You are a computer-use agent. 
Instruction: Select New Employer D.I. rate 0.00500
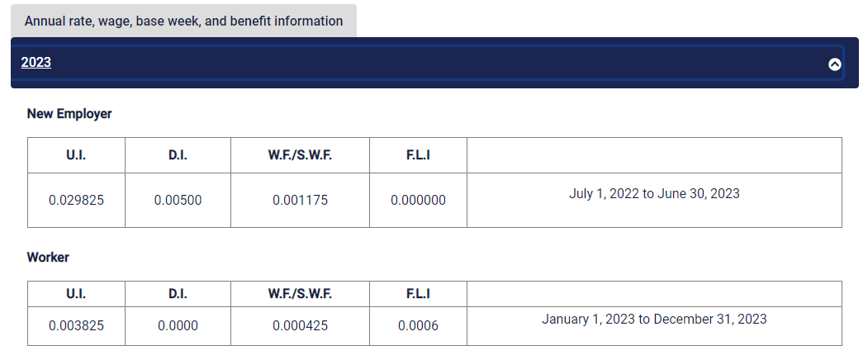pyautogui.click(x=178, y=200)
